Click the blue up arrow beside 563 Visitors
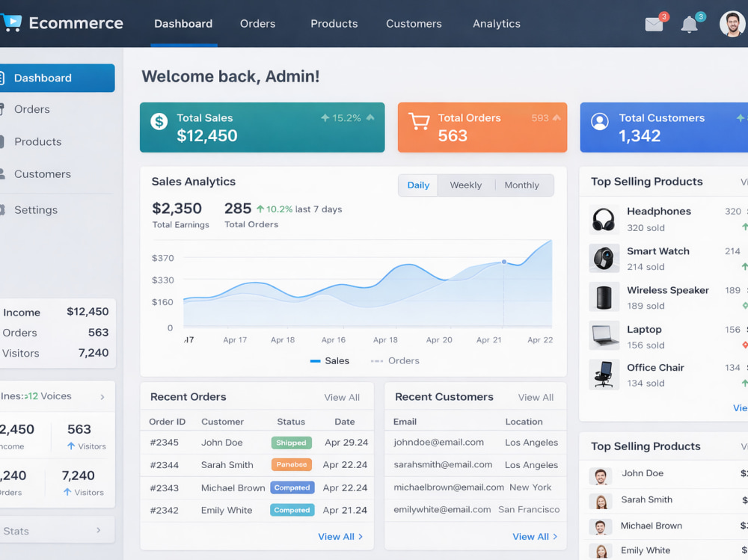The width and height of the screenshot is (748, 560). (x=71, y=446)
